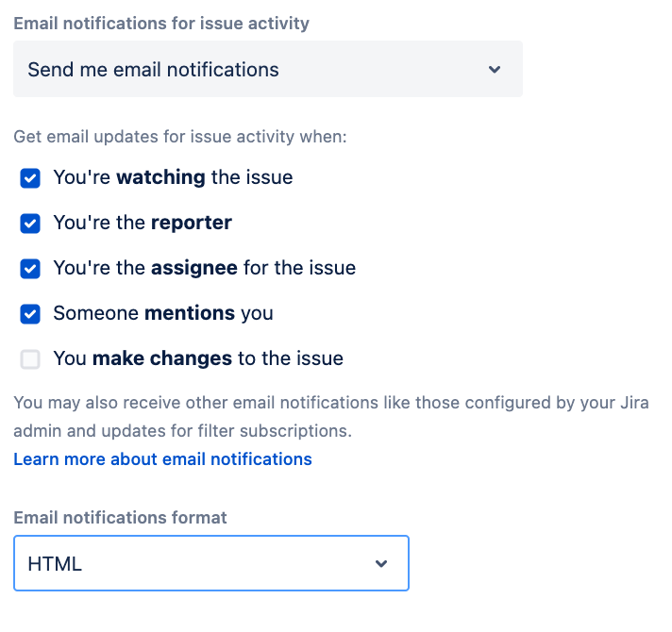Screen dimensions: 672x632
Task: Uncheck the "You're the reporter" checkbox
Action: [31, 223]
